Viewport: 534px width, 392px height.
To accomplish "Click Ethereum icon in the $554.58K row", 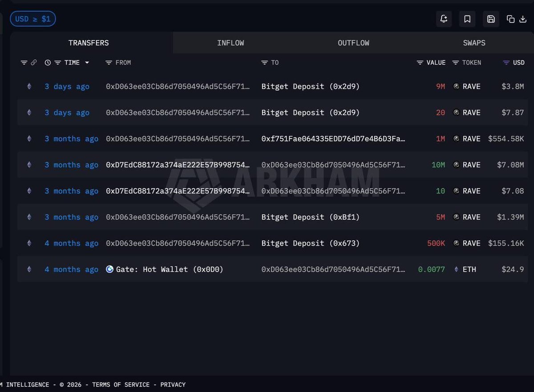I will click(29, 139).
